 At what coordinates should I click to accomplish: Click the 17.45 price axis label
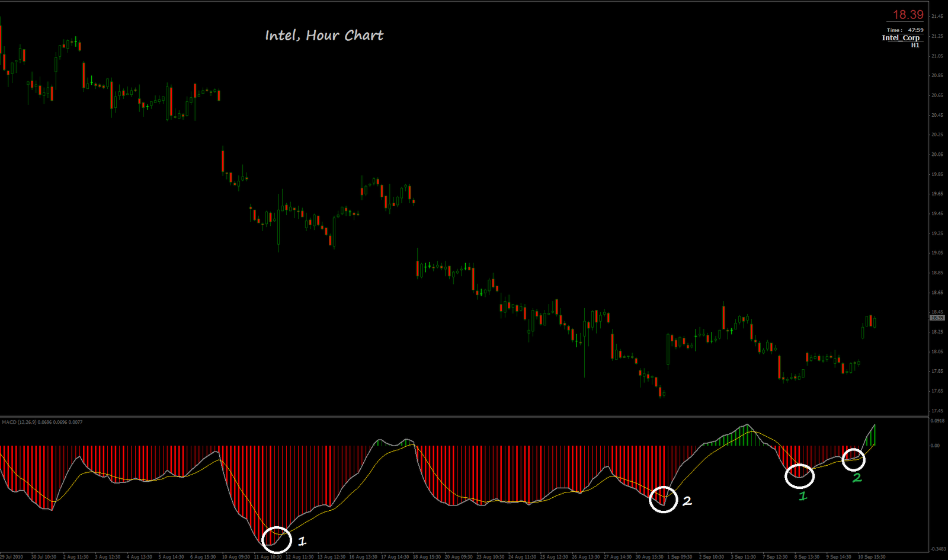(x=937, y=411)
